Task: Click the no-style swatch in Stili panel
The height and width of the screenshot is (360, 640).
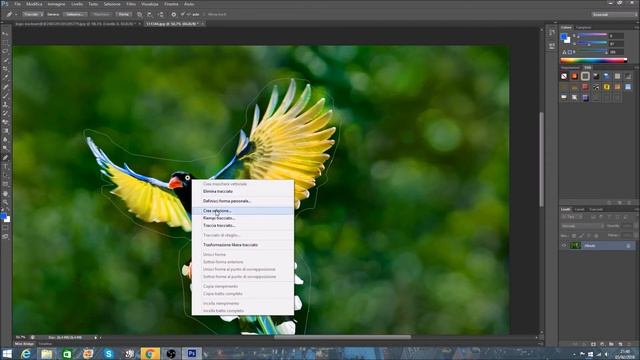Action: [x=564, y=76]
